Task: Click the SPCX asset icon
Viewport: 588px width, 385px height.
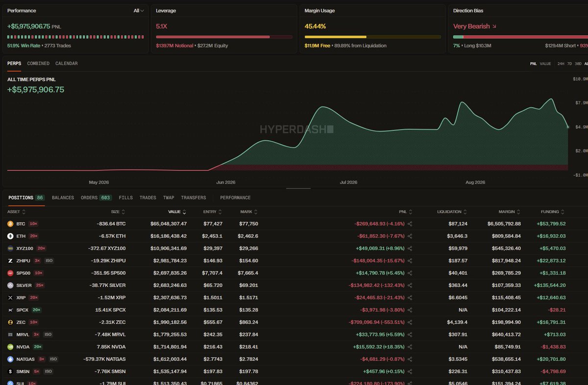Action: pyautogui.click(x=10, y=310)
